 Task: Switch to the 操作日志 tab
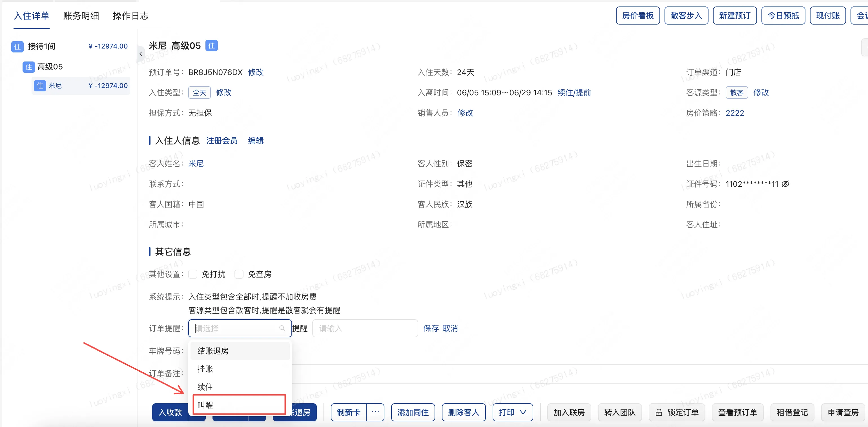(x=130, y=16)
